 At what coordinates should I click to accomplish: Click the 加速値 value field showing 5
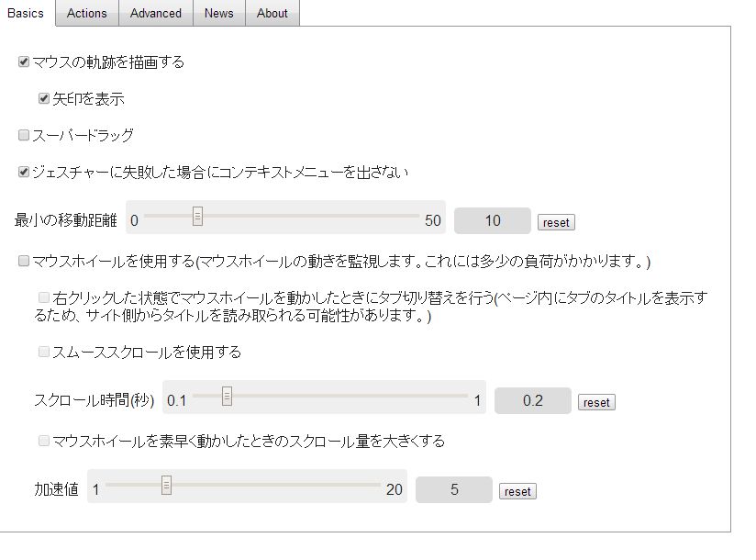(x=454, y=489)
